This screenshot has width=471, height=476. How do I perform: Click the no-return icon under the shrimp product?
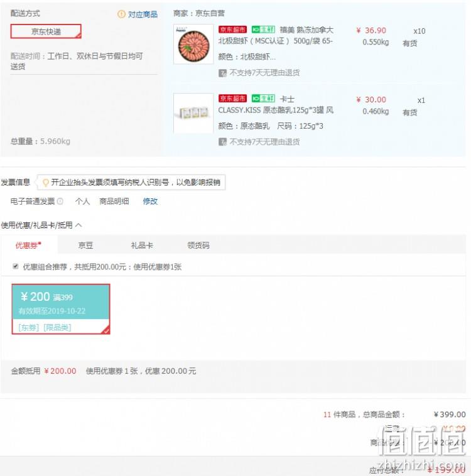coord(222,73)
